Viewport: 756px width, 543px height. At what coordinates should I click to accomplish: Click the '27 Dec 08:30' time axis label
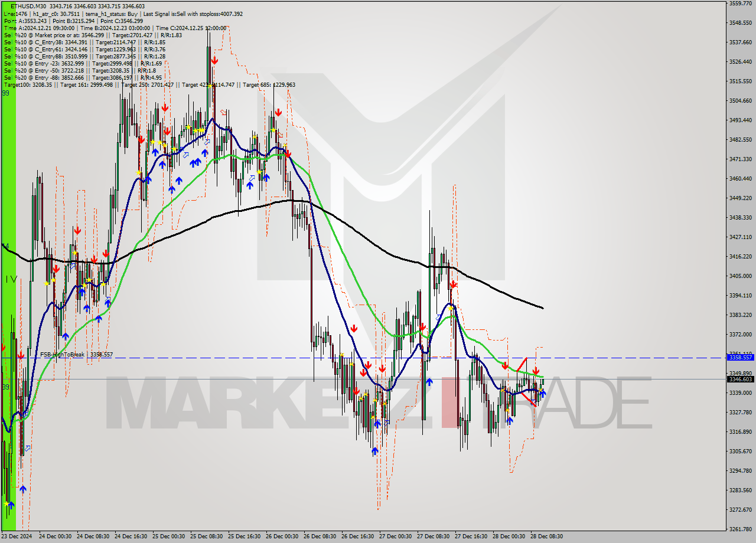tap(433, 537)
